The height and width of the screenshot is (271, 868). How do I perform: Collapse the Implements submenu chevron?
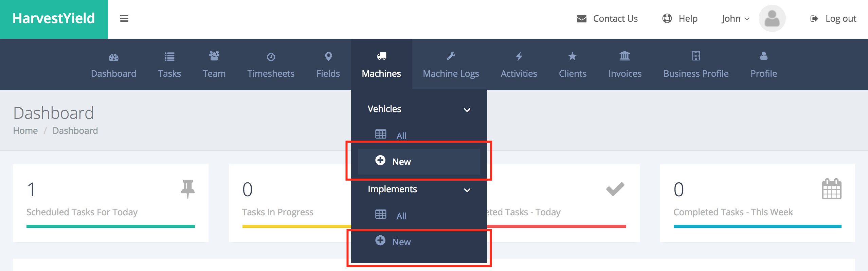tap(467, 190)
